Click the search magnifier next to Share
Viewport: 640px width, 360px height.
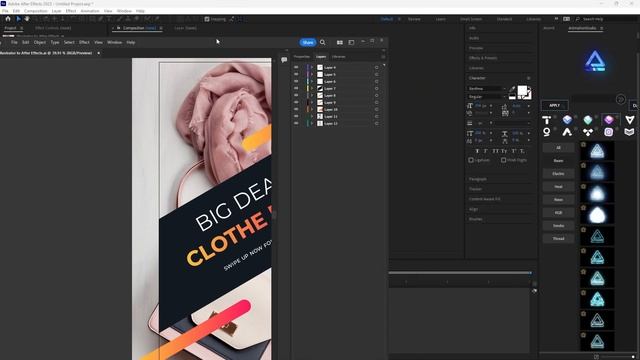pyautogui.click(x=322, y=42)
